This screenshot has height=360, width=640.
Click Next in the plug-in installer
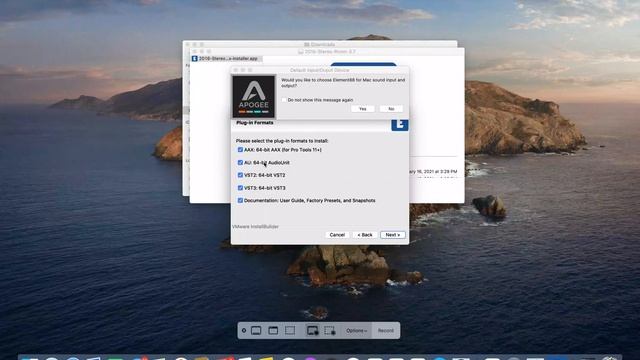point(393,235)
